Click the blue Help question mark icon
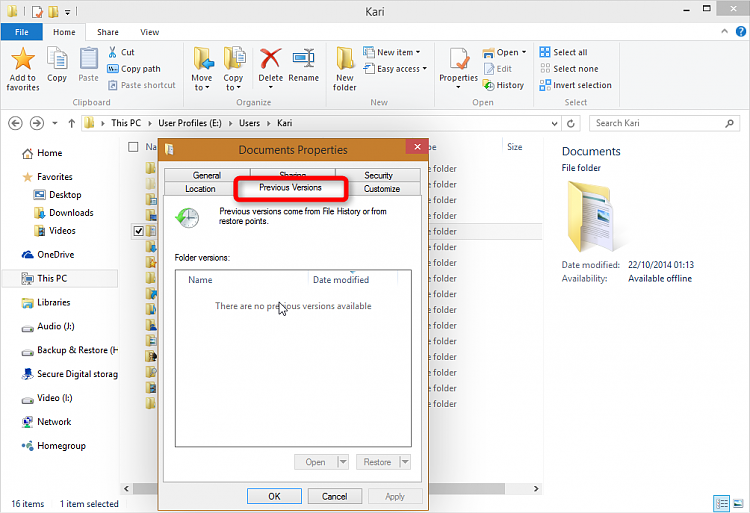The height and width of the screenshot is (513, 750). coord(740,32)
